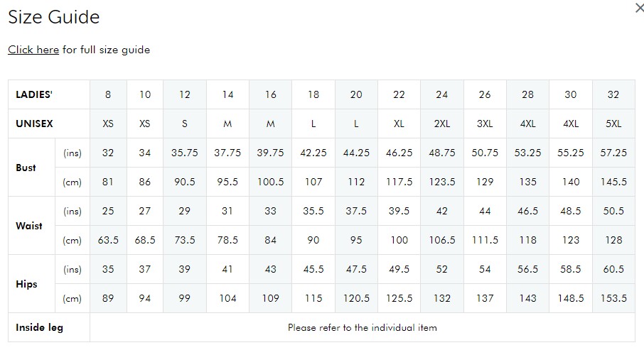Select the 63.5 waist cm cell

[108, 240]
